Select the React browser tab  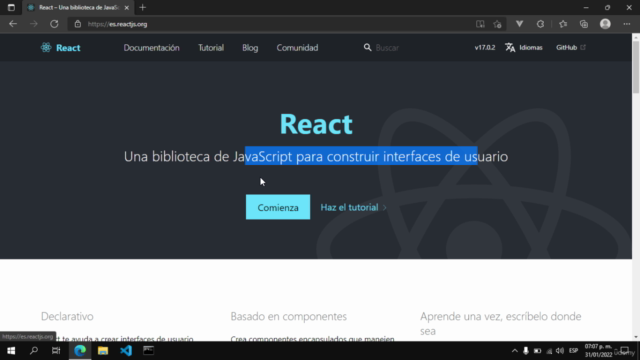78,7
